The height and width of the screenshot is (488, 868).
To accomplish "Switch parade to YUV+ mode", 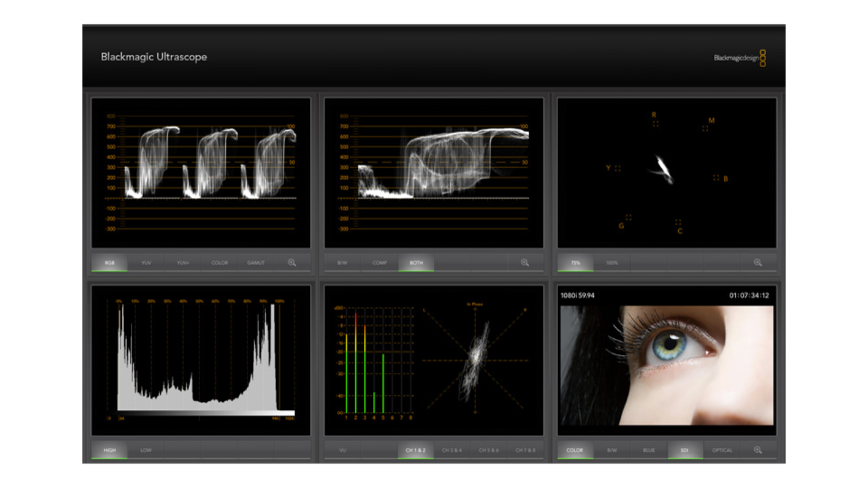I will click(183, 262).
